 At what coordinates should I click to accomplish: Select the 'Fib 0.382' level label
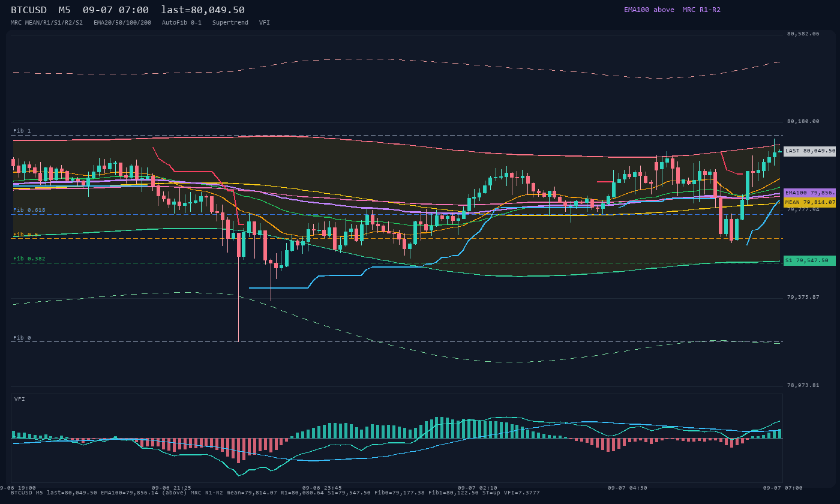coord(29,259)
